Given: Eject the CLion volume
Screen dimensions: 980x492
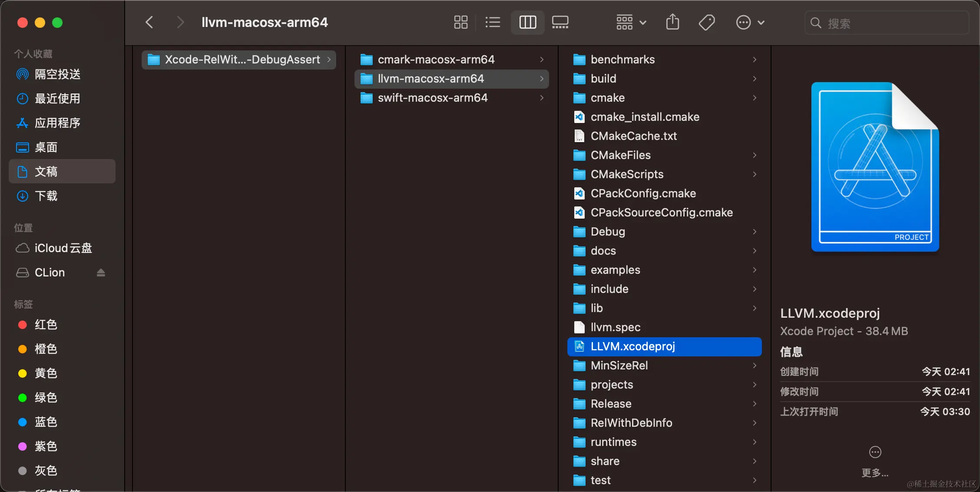Looking at the screenshot, I should pos(101,273).
